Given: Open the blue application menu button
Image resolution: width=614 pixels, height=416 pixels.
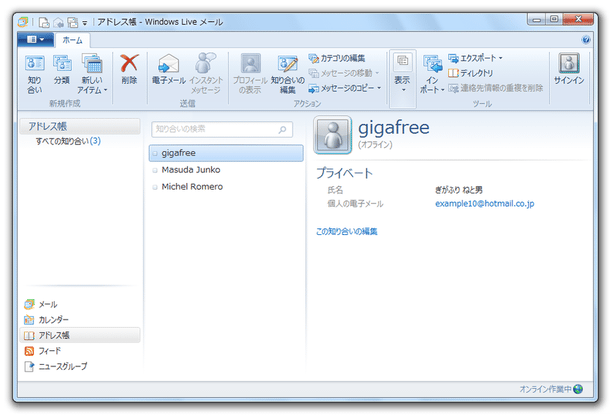Looking at the screenshot, I should pos(35,40).
